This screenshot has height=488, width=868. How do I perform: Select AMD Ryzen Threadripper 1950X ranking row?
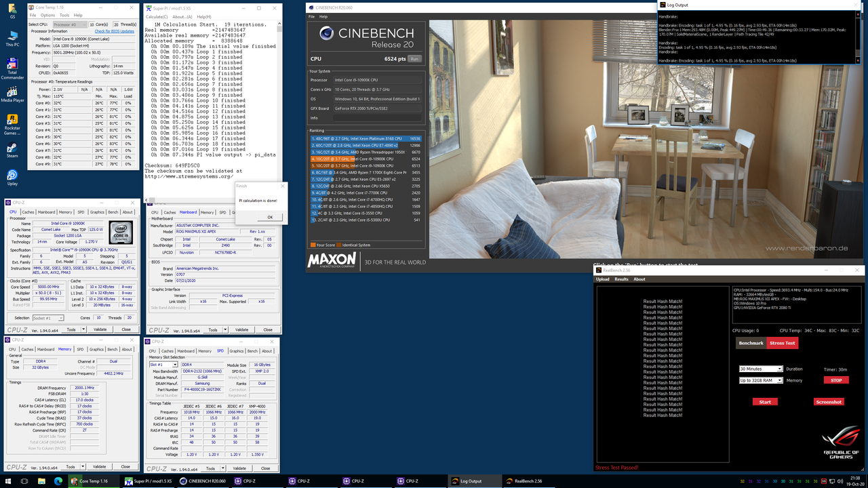tap(366, 152)
